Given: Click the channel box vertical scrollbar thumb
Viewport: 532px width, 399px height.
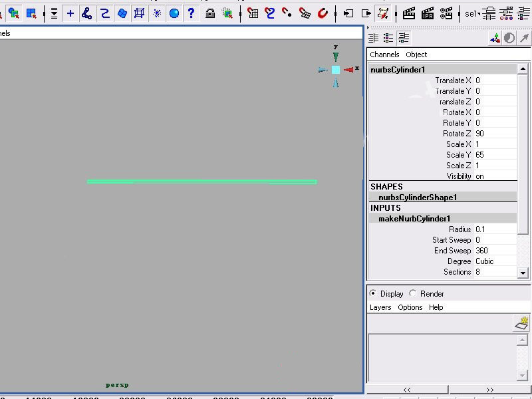Looking at the screenshot, I should tap(523, 154).
